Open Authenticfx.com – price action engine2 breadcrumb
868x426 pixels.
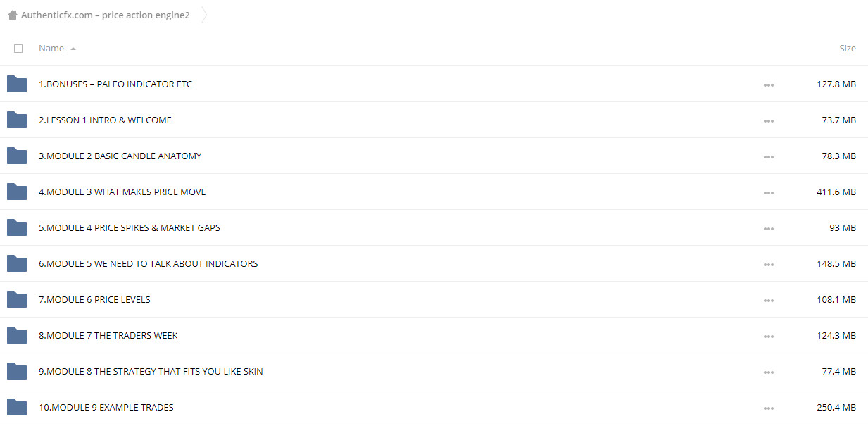pyautogui.click(x=106, y=15)
